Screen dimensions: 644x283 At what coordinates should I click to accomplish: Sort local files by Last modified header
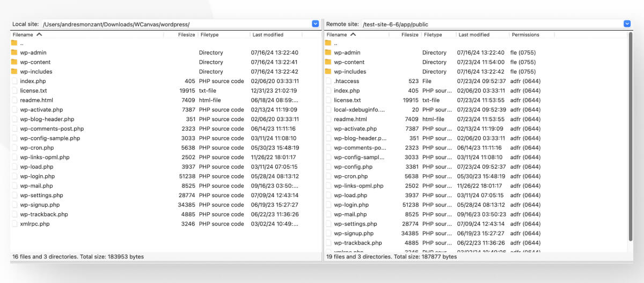[x=268, y=35]
